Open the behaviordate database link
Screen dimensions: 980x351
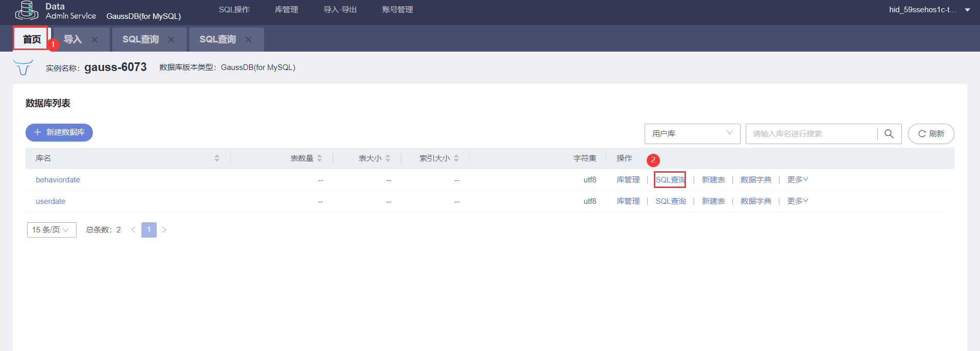coord(58,180)
